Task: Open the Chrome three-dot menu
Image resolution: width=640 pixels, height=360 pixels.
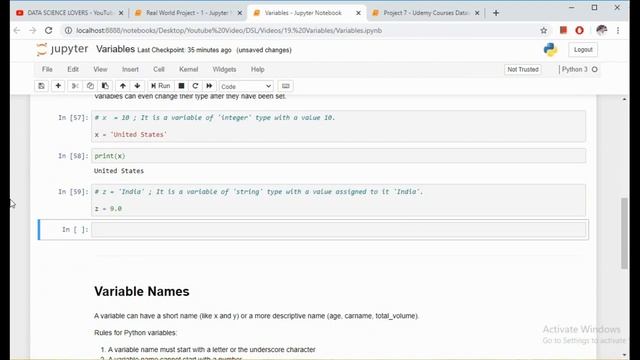Action: [x=618, y=31]
